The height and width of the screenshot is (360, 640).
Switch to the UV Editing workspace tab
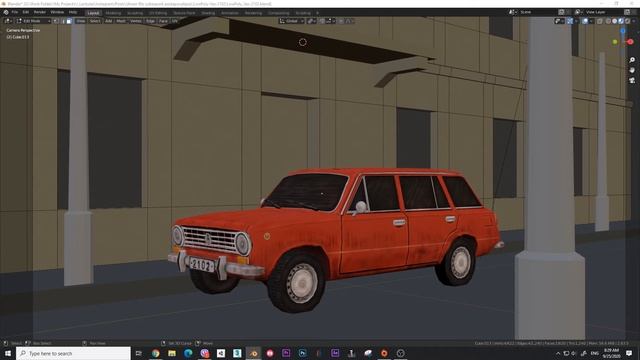tap(158, 13)
